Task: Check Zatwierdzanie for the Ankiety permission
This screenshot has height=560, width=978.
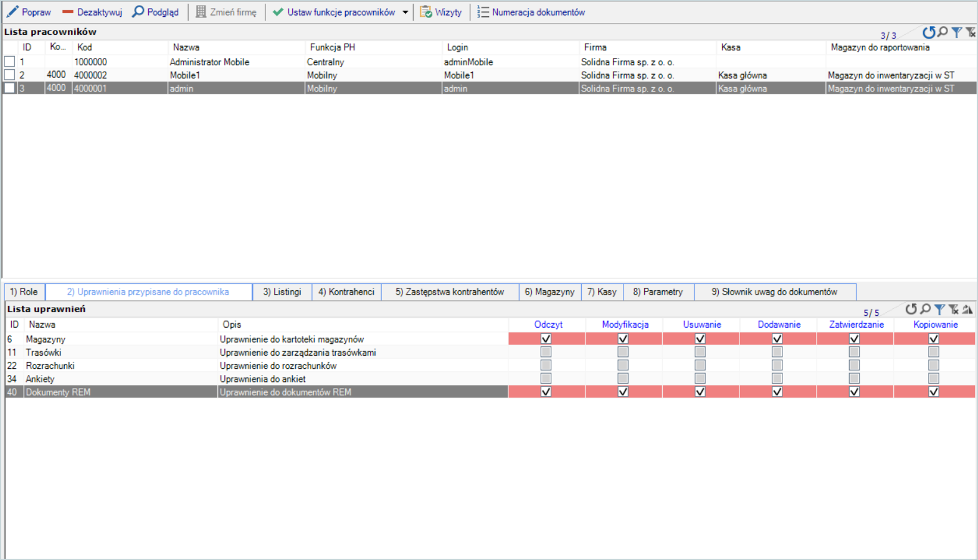Action: 855,378
